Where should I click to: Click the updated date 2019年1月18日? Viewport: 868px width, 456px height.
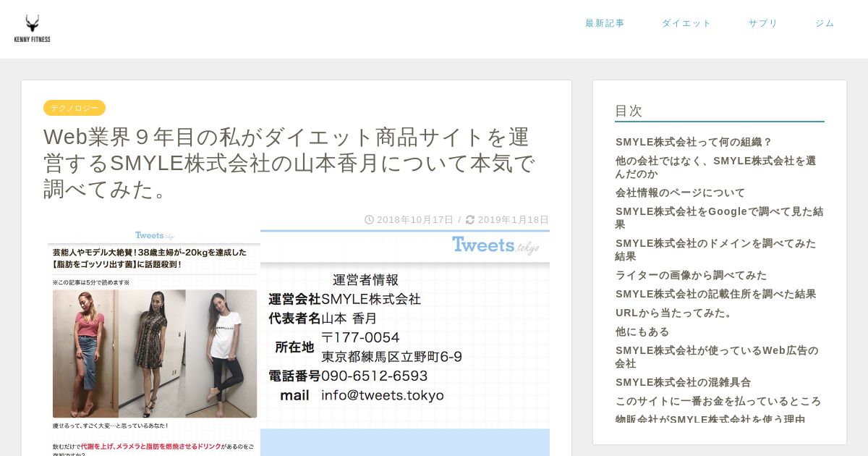click(514, 220)
